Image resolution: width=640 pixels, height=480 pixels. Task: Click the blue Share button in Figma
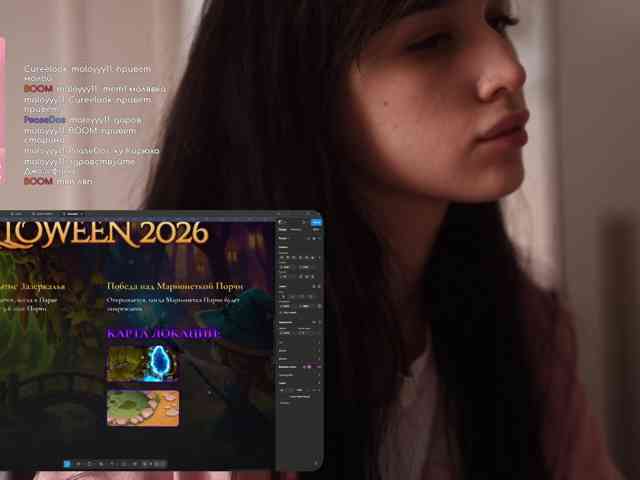pyautogui.click(x=316, y=222)
